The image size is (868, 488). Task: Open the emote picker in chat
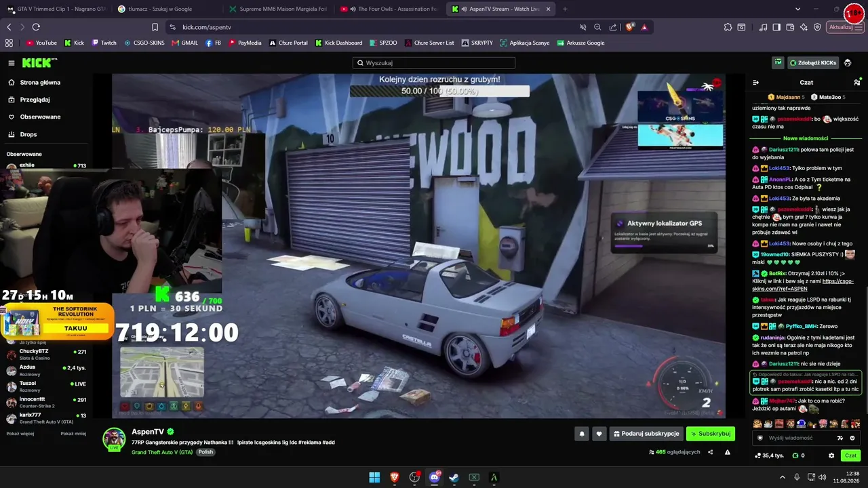(x=852, y=438)
